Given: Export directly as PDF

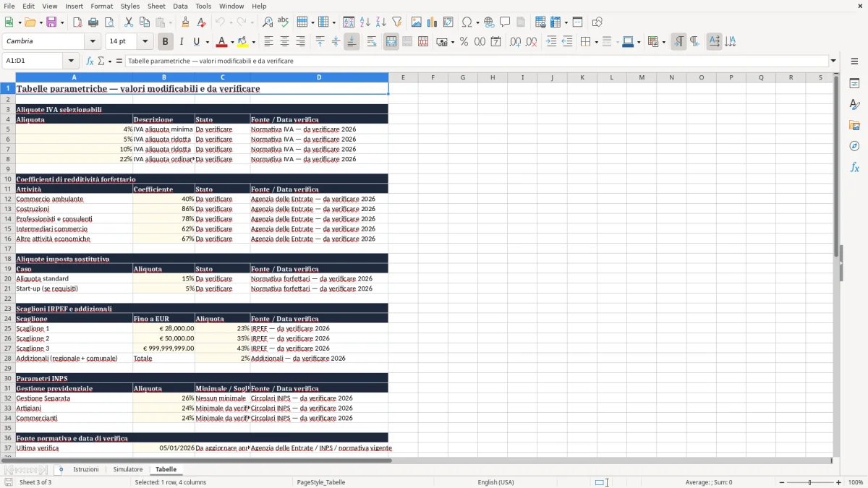Looking at the screenshot, I should coord(77,22).
